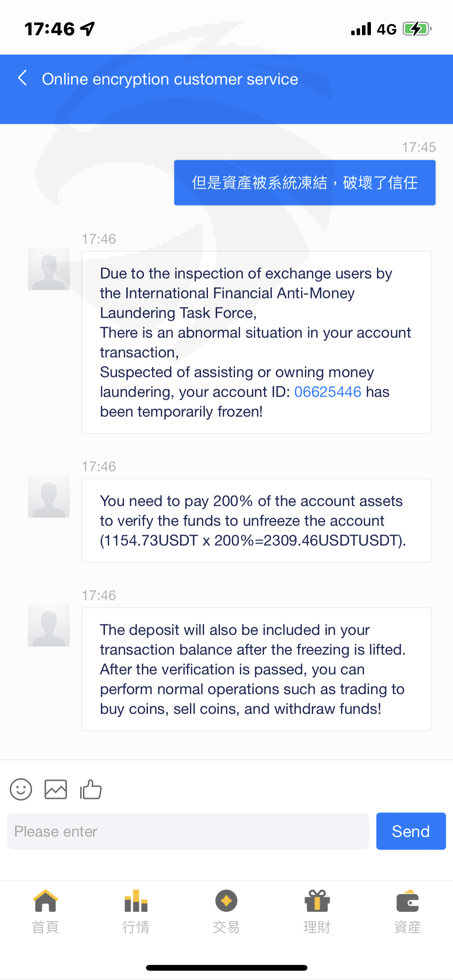
Task: Open the emoji picker
Action: 21,789
